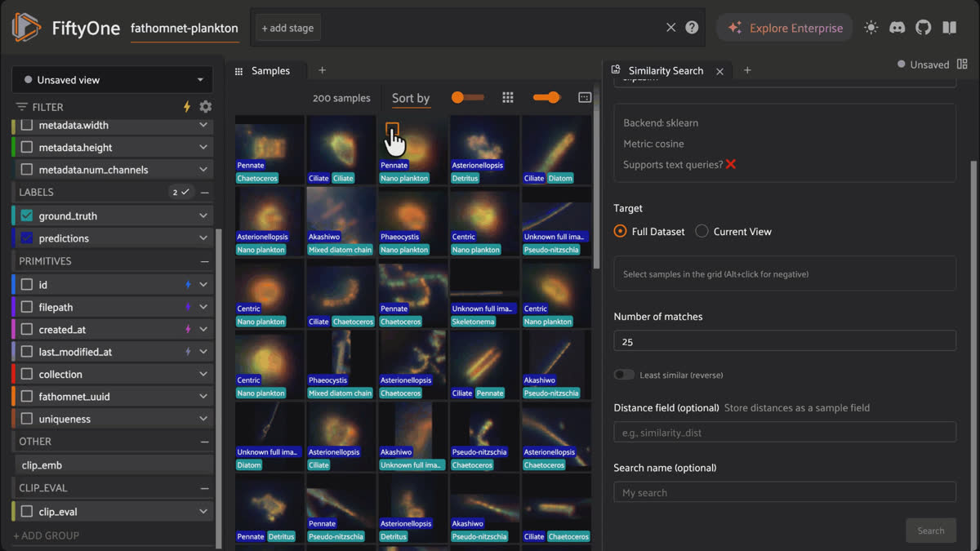Toggle the Least similar (reverse) switch
The height and width of the screenshot is (551, 980).
point(624,375)
